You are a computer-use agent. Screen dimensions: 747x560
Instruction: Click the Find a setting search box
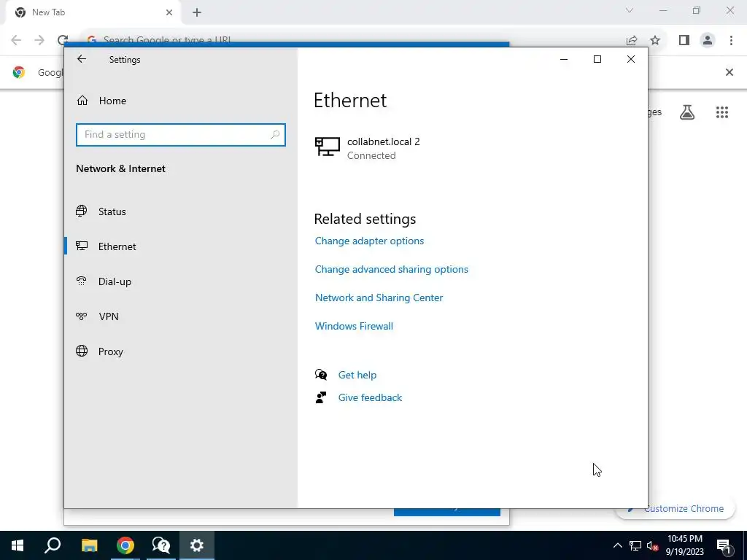tap(181, 135)
